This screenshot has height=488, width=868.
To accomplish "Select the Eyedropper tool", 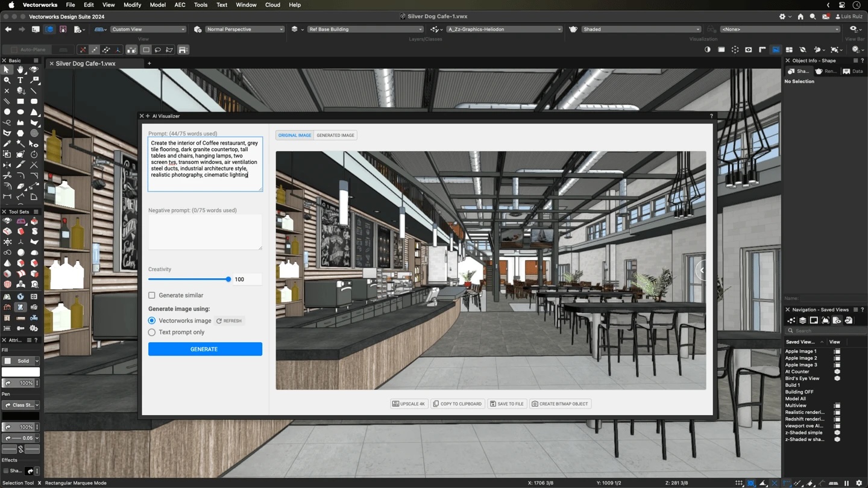I will 7,143.
